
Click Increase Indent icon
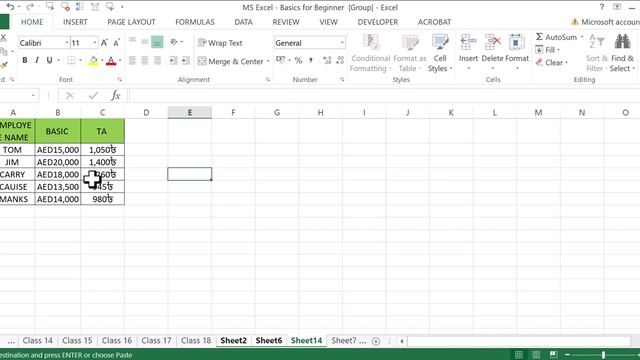point(186,61)
